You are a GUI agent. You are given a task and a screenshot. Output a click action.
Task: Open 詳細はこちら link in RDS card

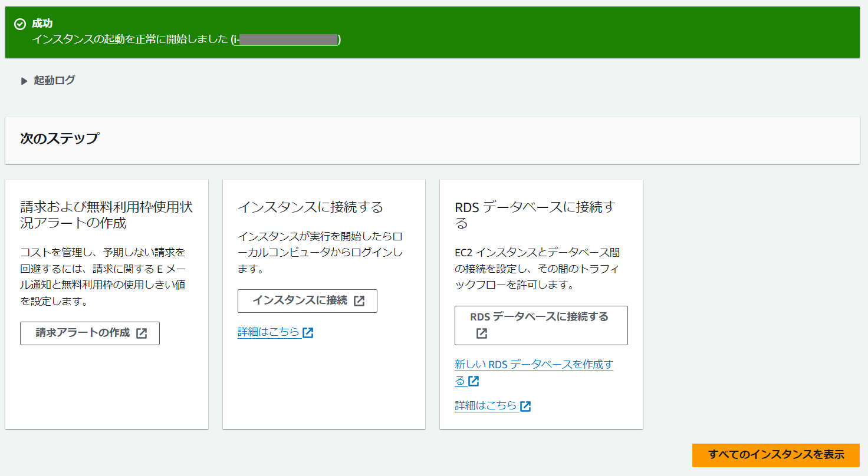[485, 405]
